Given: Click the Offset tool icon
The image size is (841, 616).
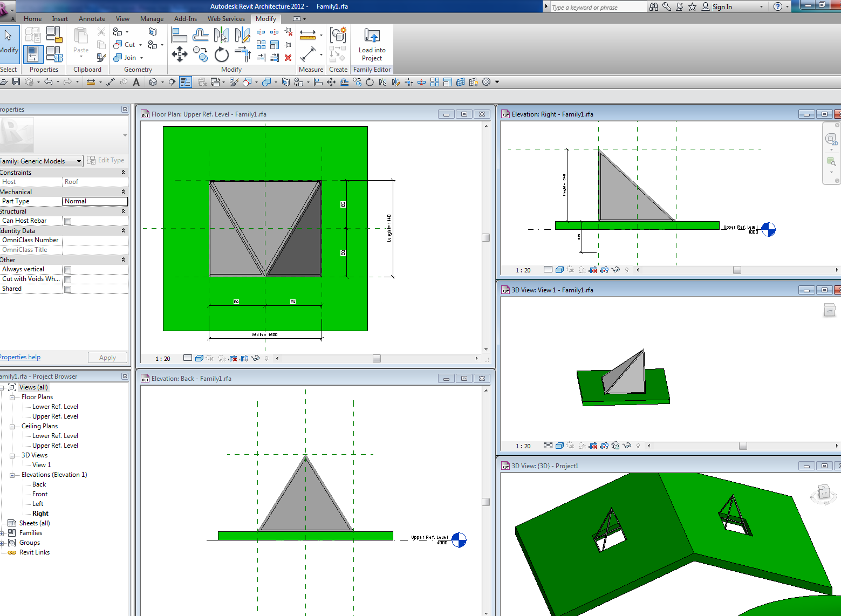Looking at the screenshot, I should tap(200, 36).
